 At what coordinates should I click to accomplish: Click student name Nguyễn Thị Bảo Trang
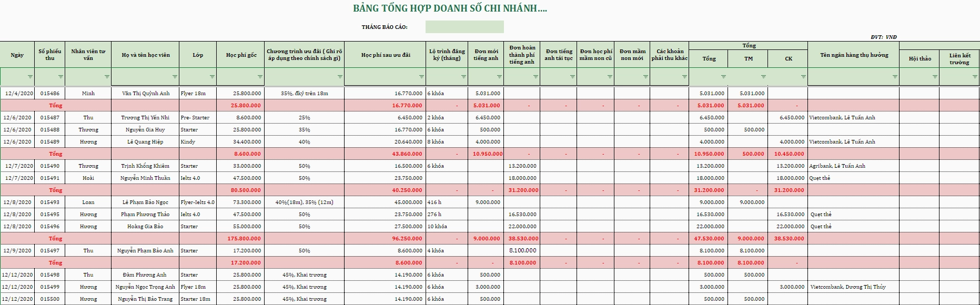click(146, 299)
